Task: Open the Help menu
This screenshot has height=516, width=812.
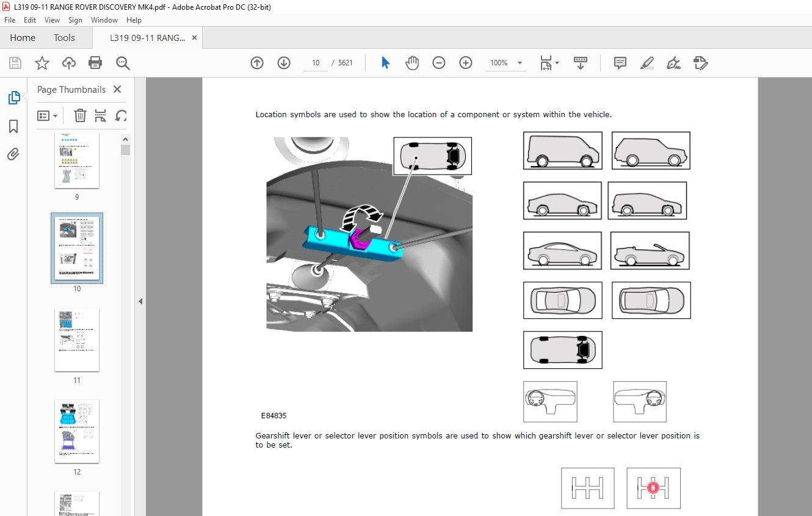Action: (x=134, y=20)
